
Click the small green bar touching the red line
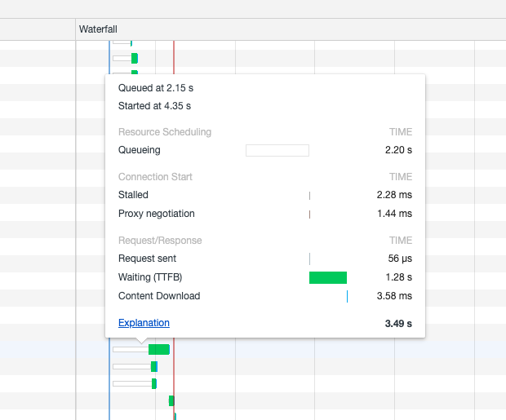[x=171, y=400]
